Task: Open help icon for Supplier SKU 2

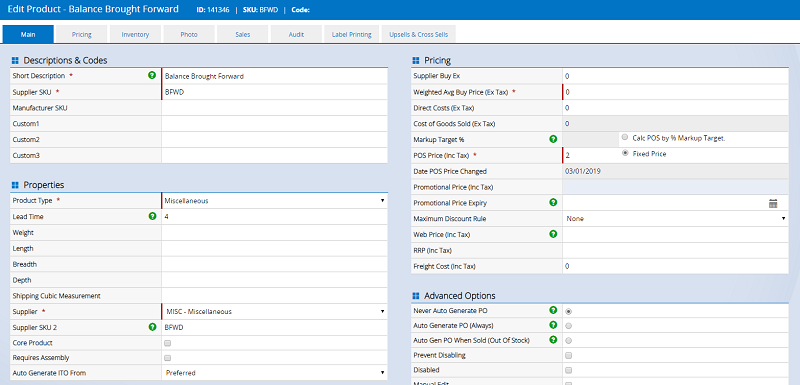Action: (x=152, y=327)
